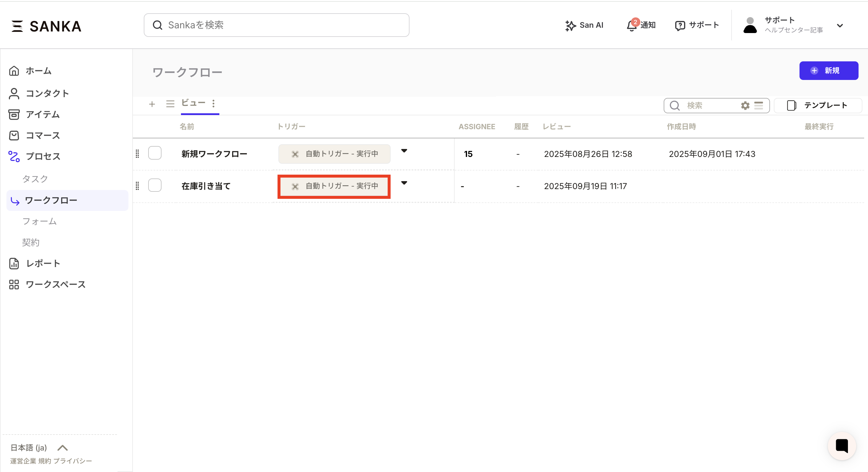Viewport: 868px width, 472px height.
Task: Click the plus icon to add view
Action: click(x=152, y=104)
